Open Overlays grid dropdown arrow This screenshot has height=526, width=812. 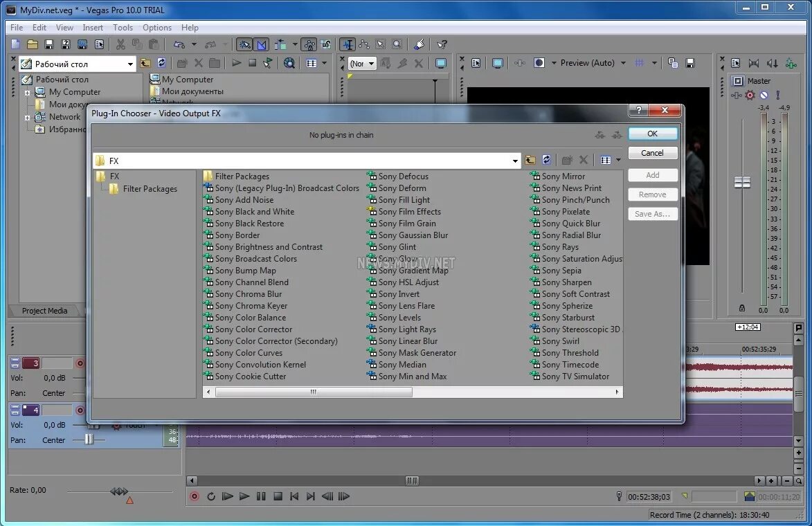pyautogui.click(x=654, y=63)
